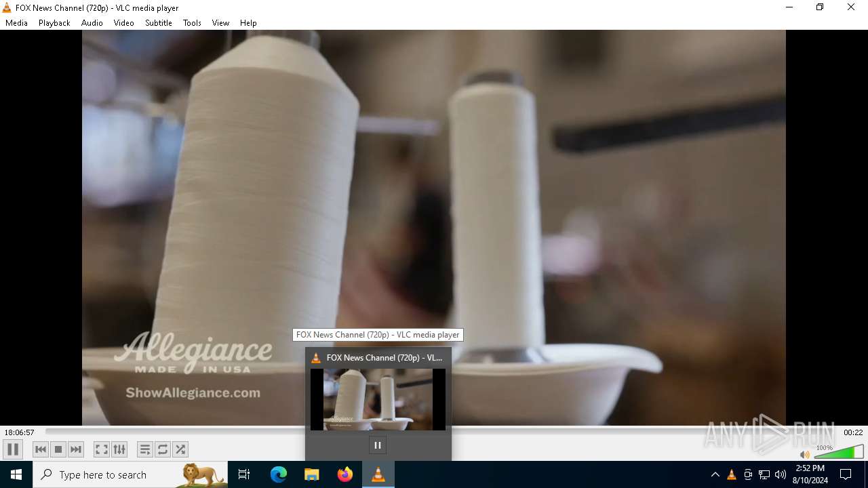Screen dimensions: 868x488
Task: Click the VLC cone icon in title bar
Action: coord(7,7)
